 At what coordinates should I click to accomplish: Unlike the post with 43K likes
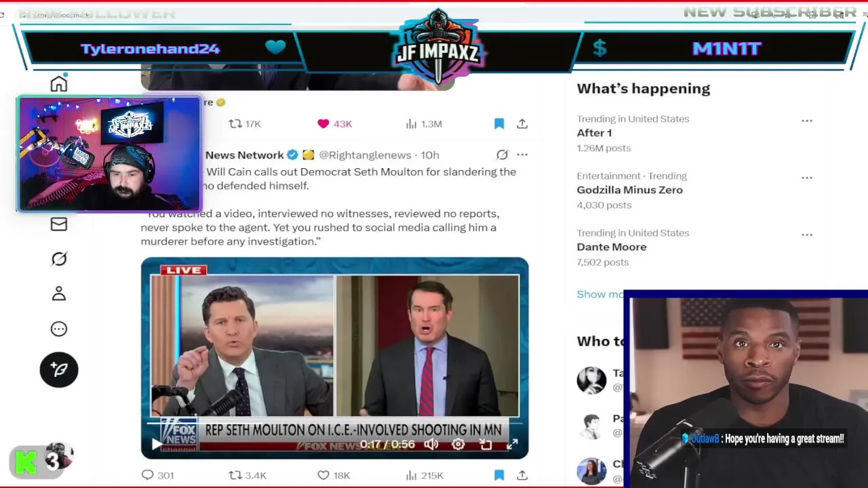(x=323, y=123)
